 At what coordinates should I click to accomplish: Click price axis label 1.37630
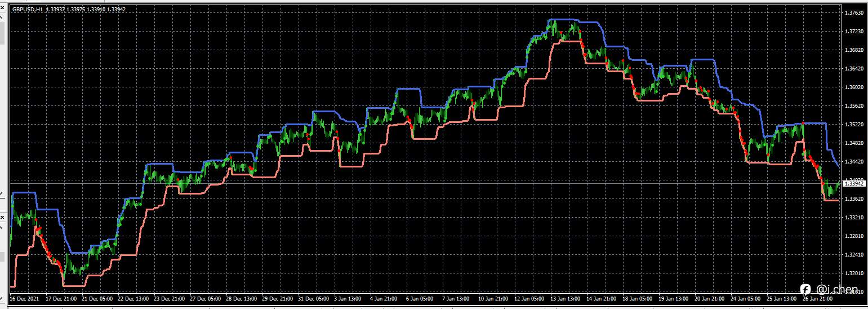point(854,12)
